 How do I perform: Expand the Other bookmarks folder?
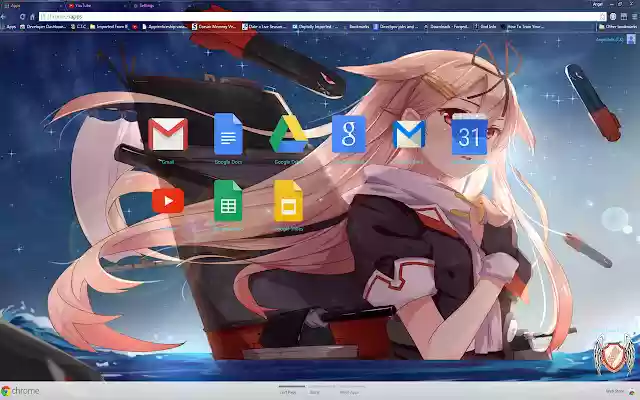(618, 27)
